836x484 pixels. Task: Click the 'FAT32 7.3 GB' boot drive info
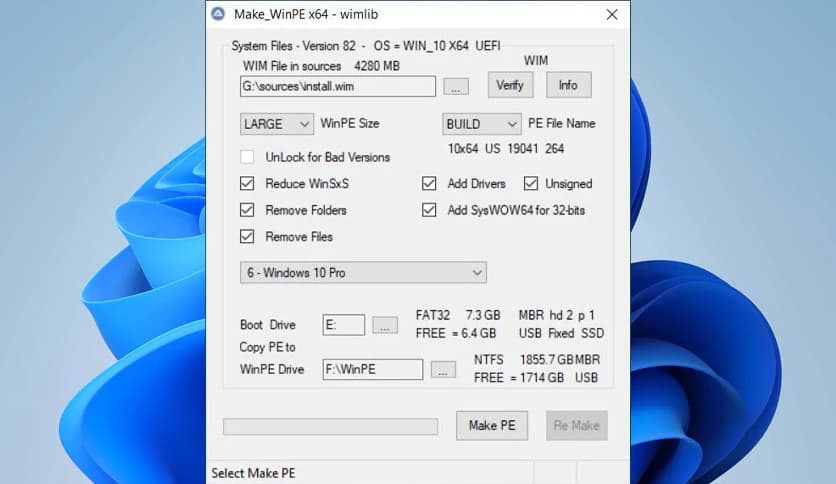coord(458,315)
